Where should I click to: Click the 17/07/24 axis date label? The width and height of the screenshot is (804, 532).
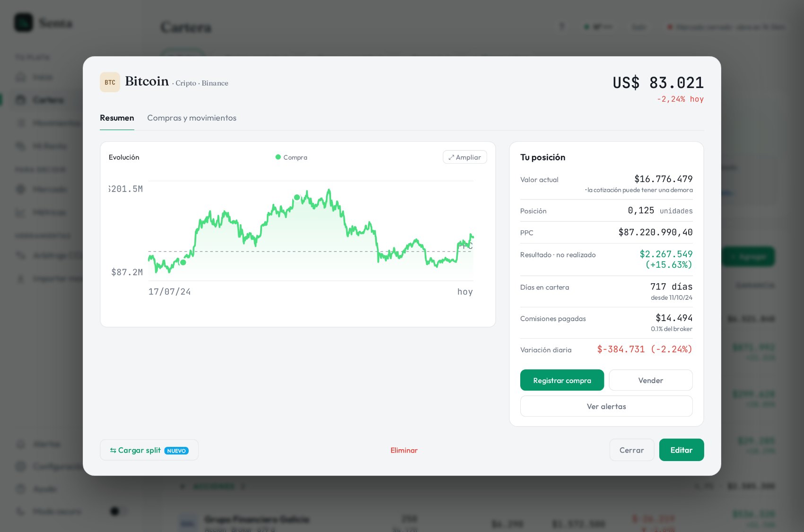point(170,292)
